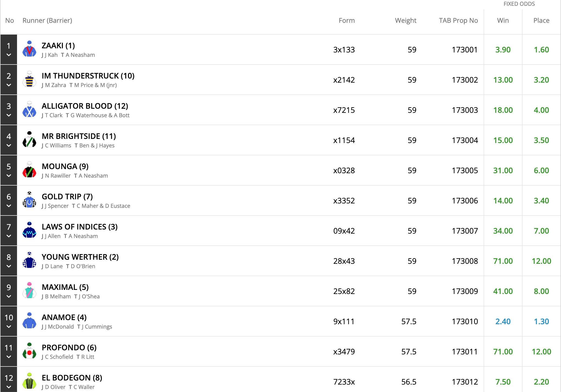The width and height of the screenshot is (561, 392).
Task: Select Anamoe win odds 2.40
Action: point(503,321)
